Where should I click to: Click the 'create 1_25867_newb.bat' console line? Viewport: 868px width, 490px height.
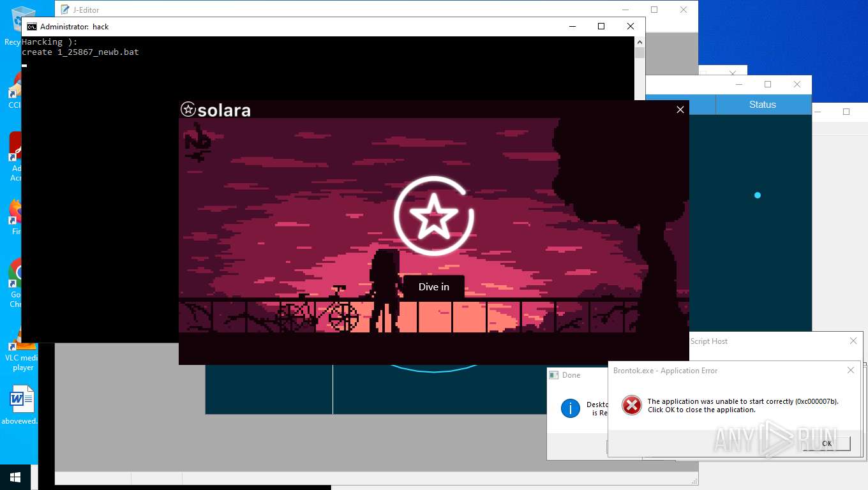tap(80, 52)
